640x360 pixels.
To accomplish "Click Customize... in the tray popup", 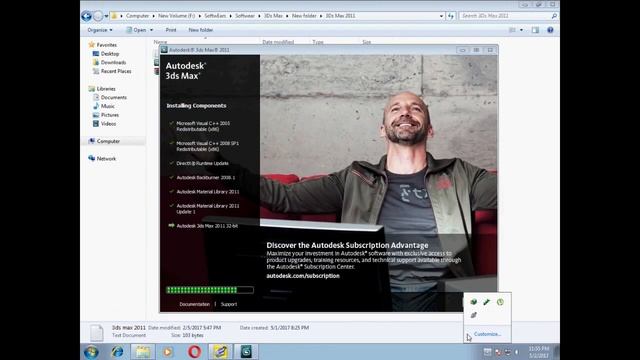I will click(487, 334).
